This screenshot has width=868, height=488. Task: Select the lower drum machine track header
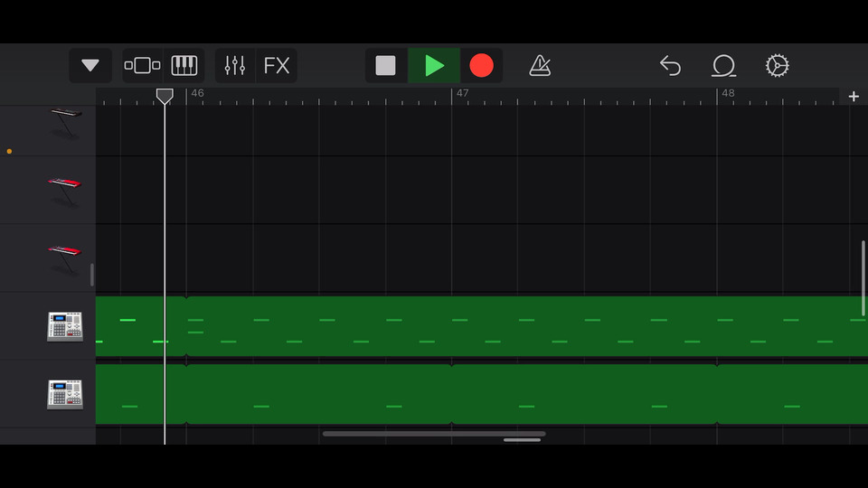(x=48, y=394)
